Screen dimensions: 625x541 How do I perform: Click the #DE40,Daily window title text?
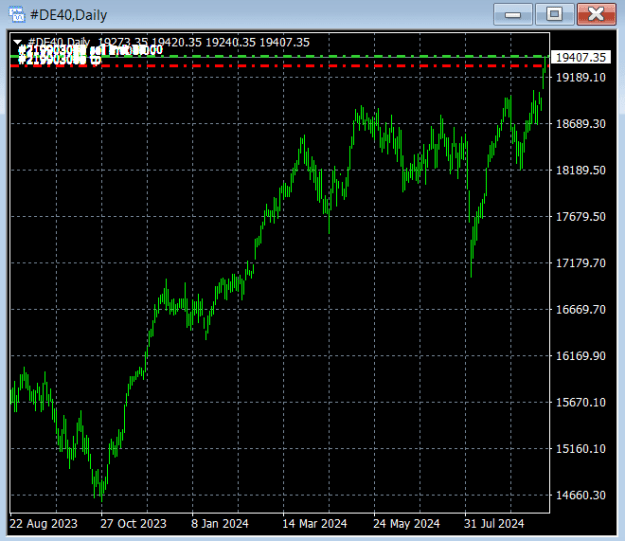point(69,15)
